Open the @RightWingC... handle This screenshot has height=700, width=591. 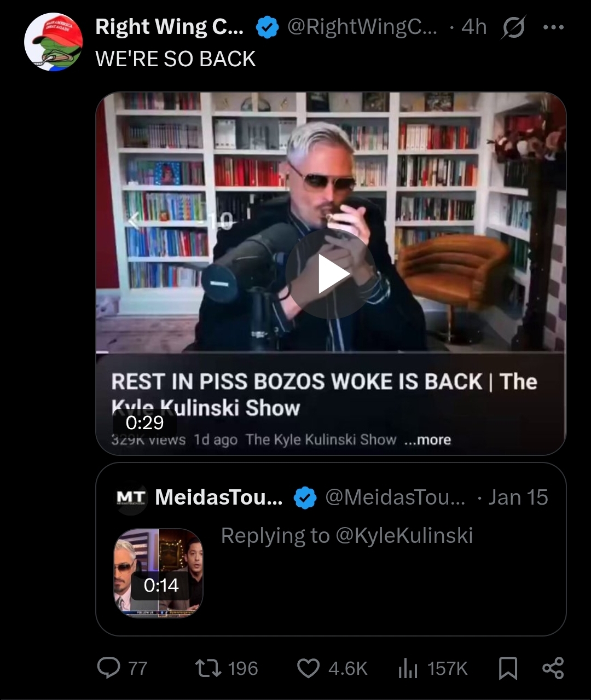pos(362,27)
